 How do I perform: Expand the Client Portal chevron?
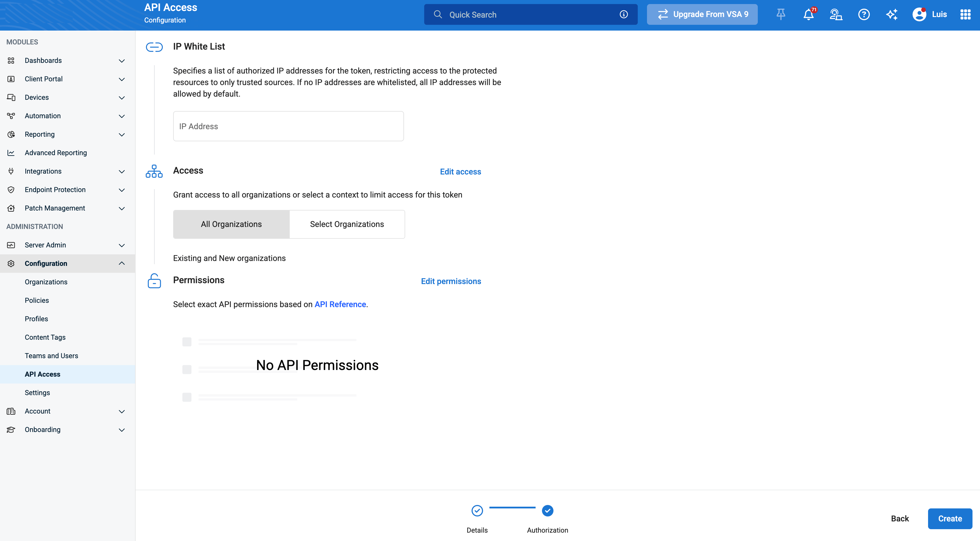pos(122,79)
